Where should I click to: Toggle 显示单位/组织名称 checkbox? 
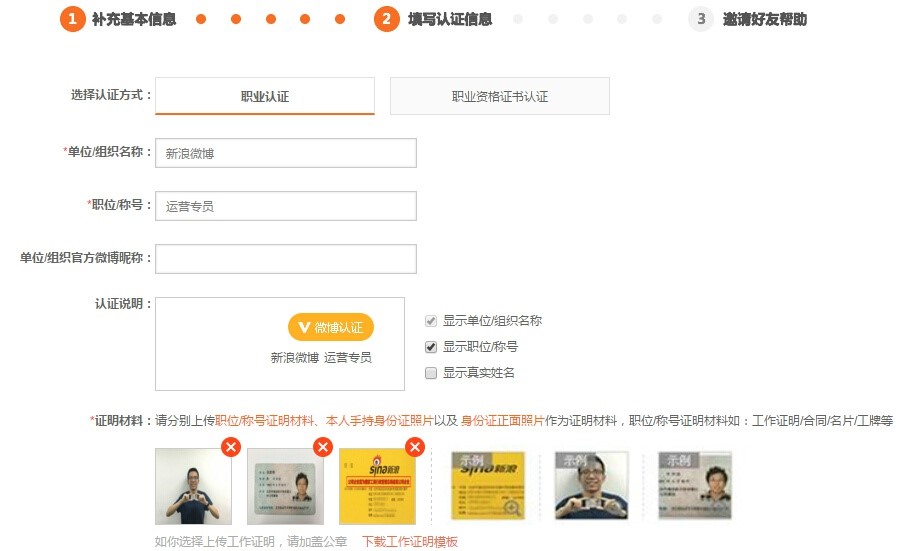click(431, 321)
